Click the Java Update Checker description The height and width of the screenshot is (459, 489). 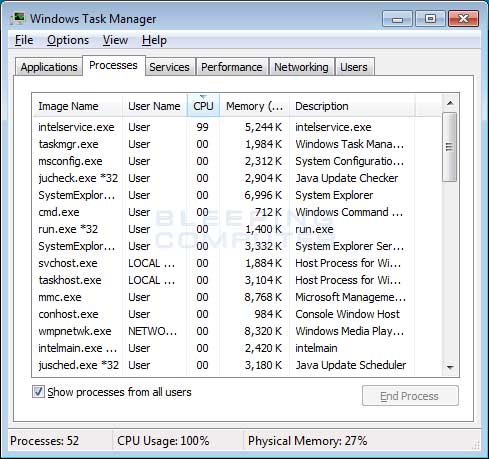pyautogui.click(x=347, y=178)
